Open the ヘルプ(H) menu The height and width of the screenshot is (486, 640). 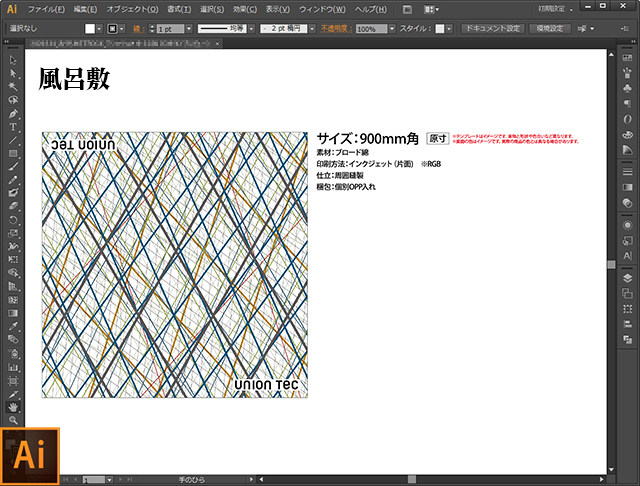(x=371, y=9)
